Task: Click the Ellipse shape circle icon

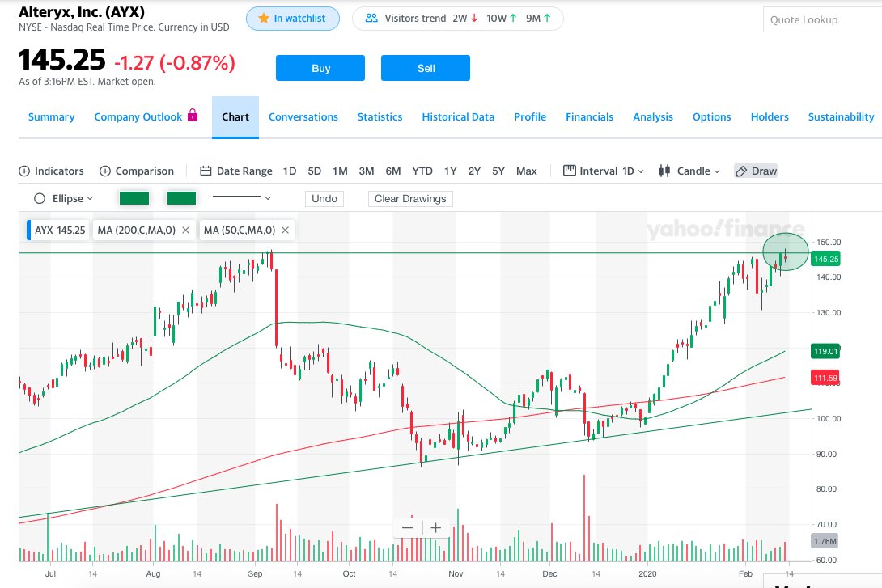Action: point(40,198)
